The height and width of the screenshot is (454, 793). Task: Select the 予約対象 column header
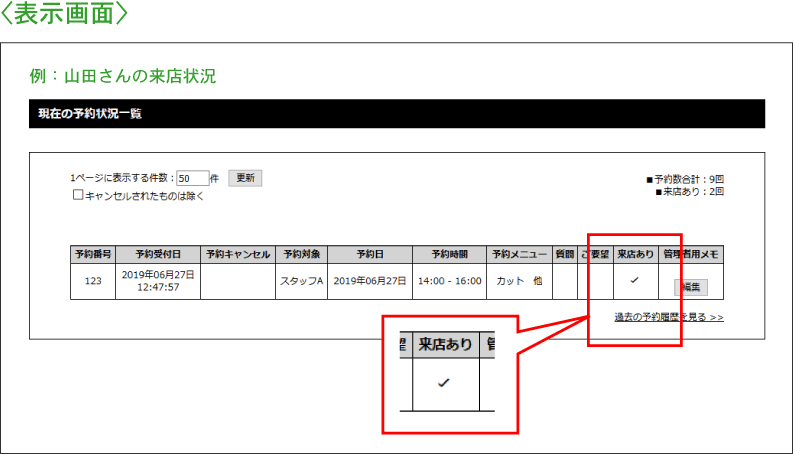coord(300,254)
